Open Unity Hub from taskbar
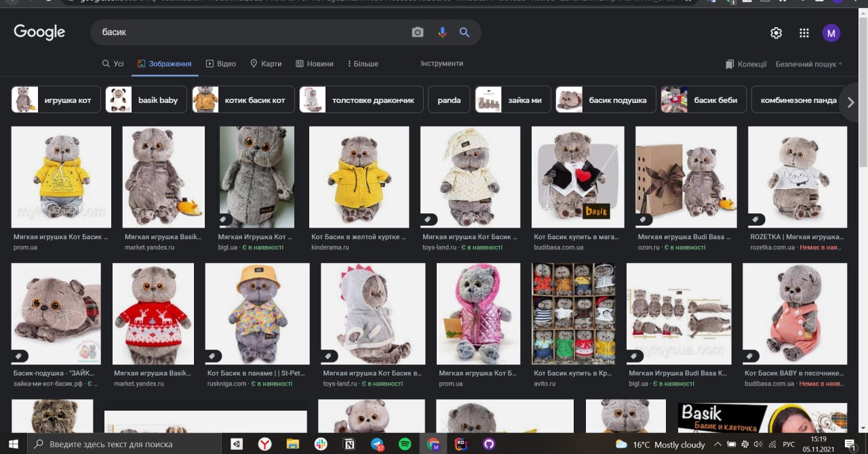This screenshot has width=868, height=454. (237, 445)
